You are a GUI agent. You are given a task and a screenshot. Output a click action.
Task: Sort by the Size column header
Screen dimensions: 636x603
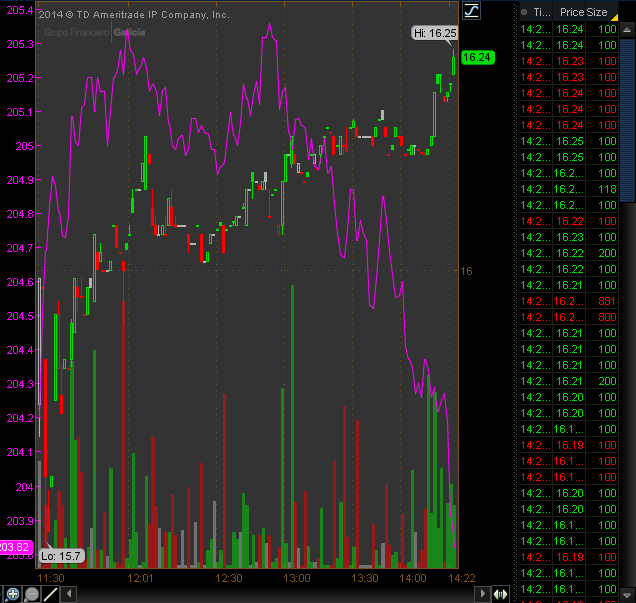click(595, 12)
